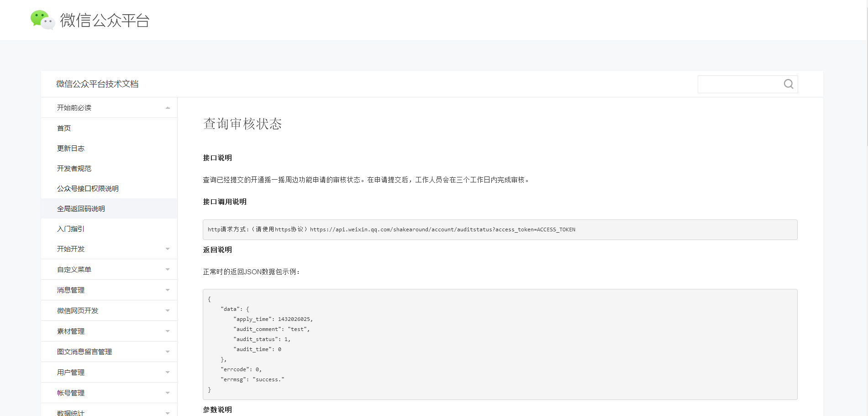Click the 查询审核状态 page title
Screen dimensions: 868x416
pyautogui.click(x=242, y=124)
